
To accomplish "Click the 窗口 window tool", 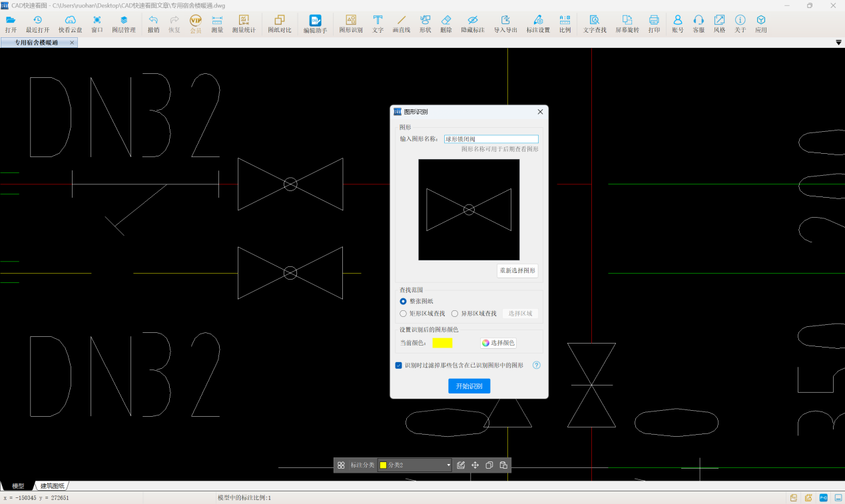I will point(97,24).
